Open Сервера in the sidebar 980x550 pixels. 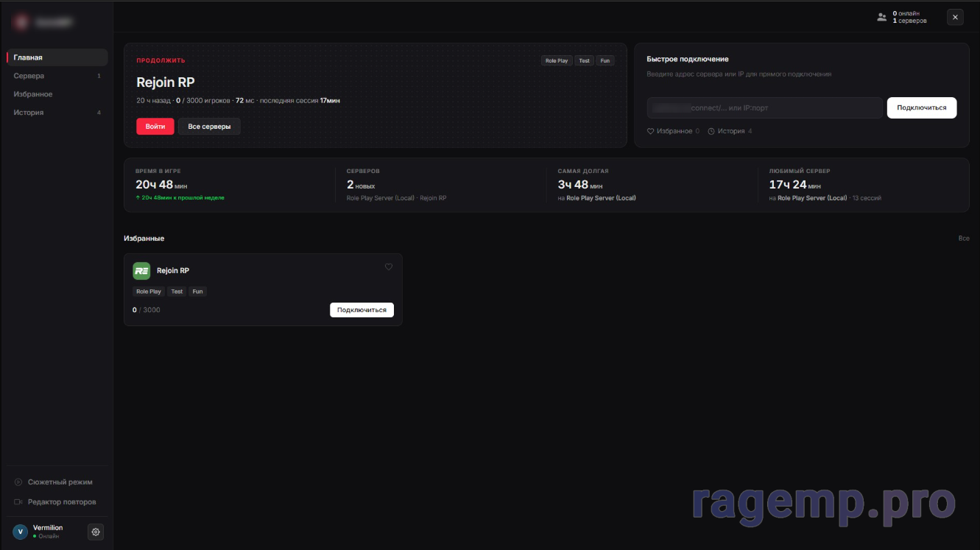point(57,76)
